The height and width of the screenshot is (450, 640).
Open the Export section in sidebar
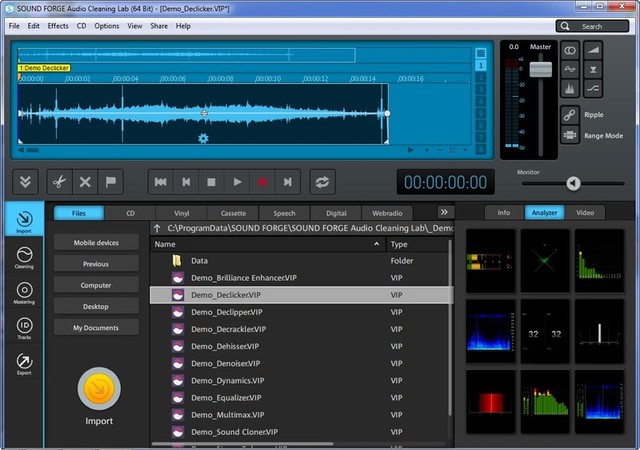pyautogui.click(x=24, y=365)
